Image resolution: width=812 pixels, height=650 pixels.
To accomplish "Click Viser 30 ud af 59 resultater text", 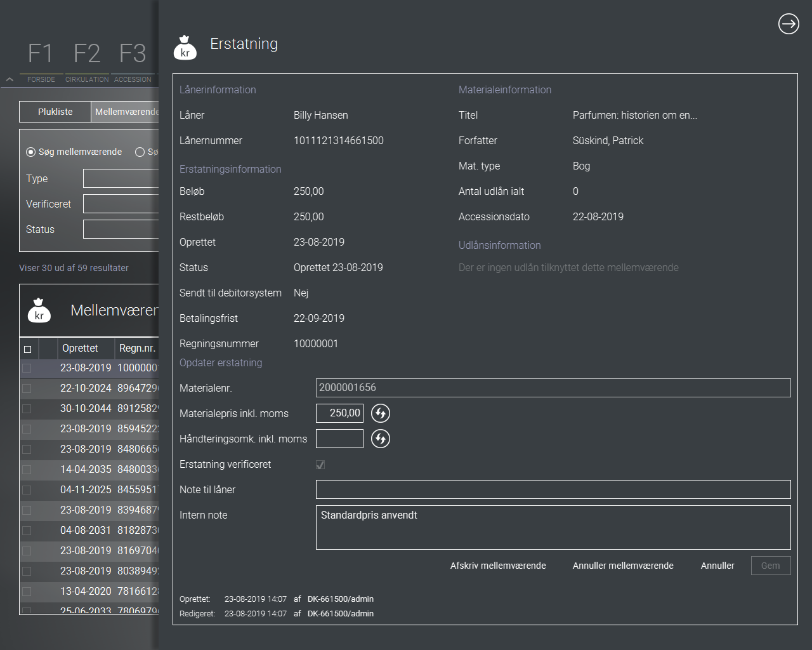I will point(74,268).
